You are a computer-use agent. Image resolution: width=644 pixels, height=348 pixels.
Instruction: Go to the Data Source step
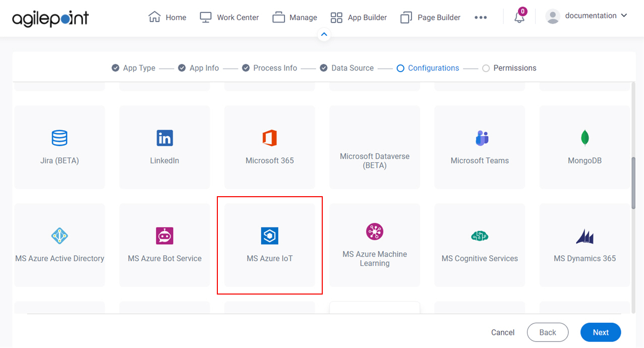(x=347, y=68)
